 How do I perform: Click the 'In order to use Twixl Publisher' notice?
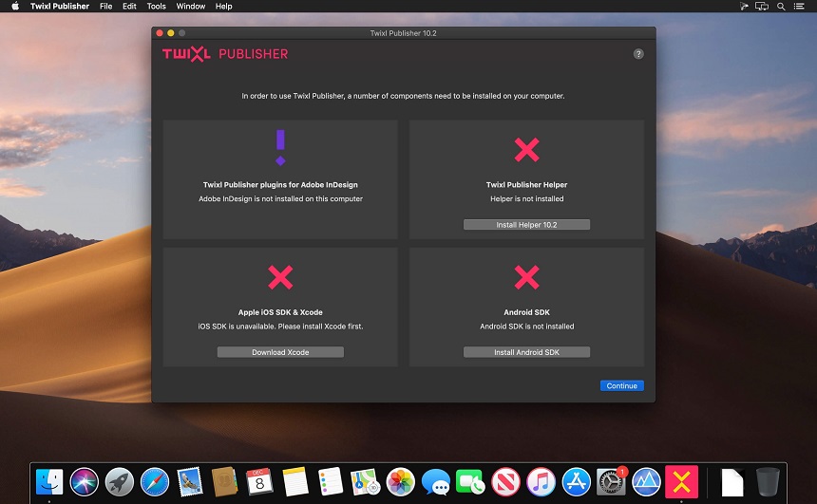point(403,96)
